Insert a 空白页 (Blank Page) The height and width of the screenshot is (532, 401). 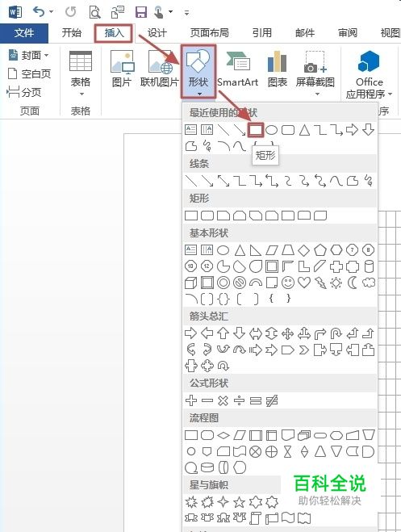point(30,73)
